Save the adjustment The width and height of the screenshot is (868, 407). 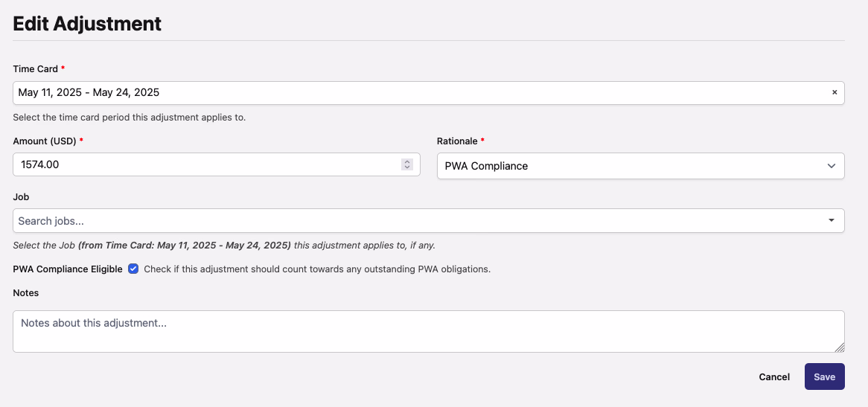[x=824, y=376]
